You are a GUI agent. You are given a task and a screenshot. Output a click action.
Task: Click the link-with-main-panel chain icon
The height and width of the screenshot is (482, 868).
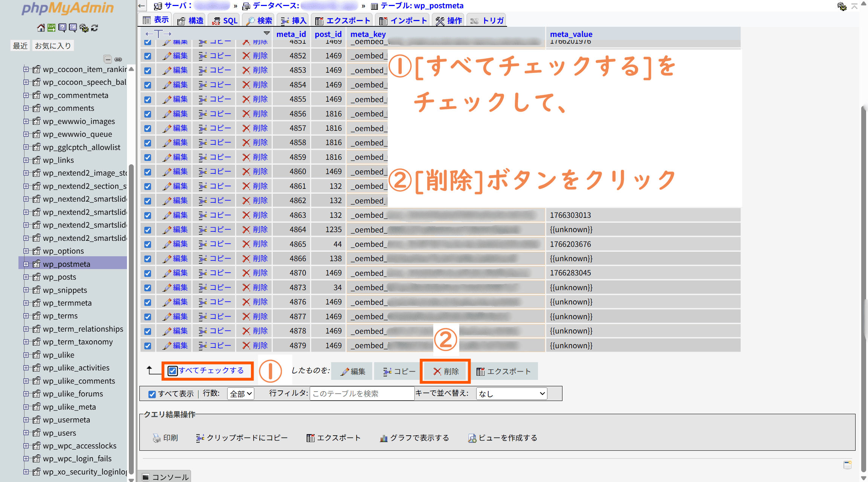coord(118,59)
